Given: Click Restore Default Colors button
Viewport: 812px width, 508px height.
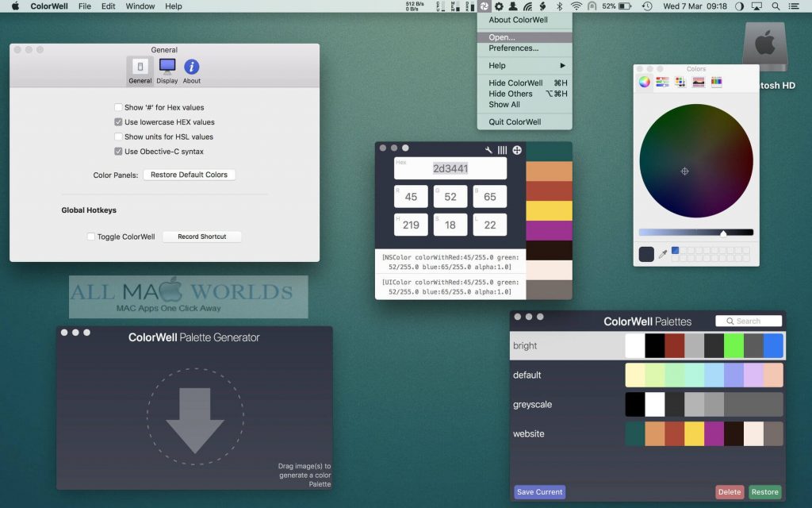Looking at the screenshot, I should (x=189, y=175).
